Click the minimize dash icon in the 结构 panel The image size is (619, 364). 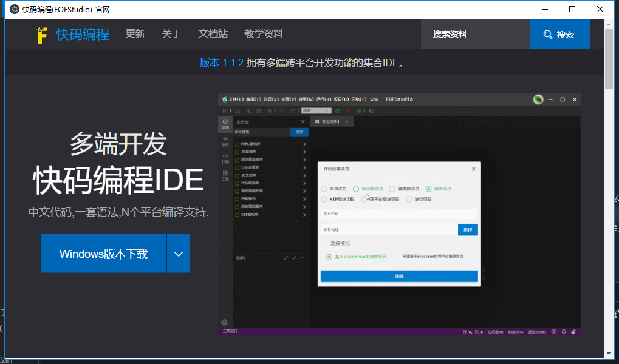coord(303,257)
